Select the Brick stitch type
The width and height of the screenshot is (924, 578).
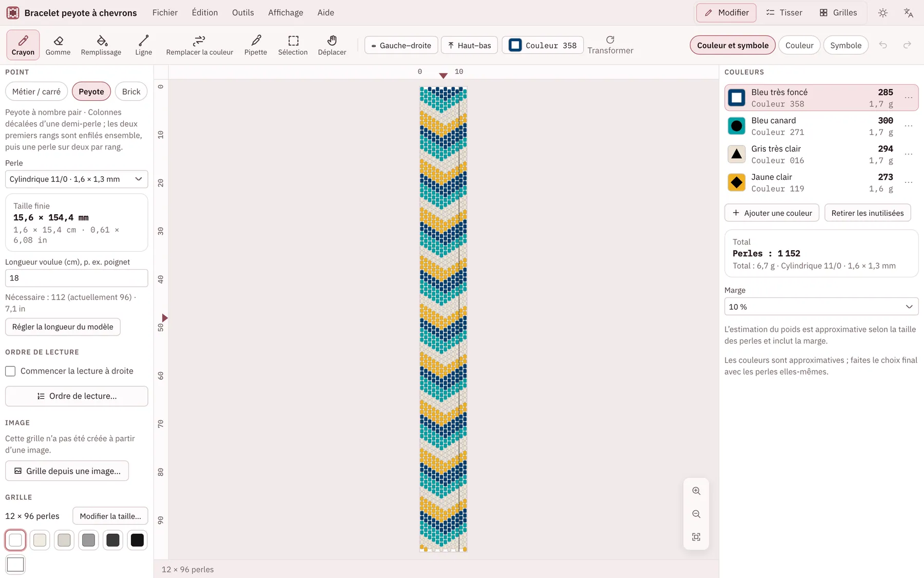point(131,91)
